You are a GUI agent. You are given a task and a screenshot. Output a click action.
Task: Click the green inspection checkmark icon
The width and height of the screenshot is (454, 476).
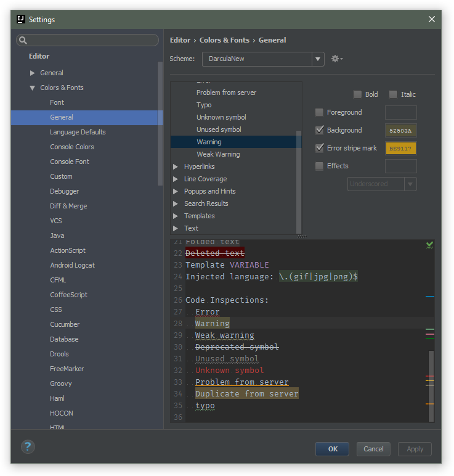pyautogui.click(x=429, y=245)
